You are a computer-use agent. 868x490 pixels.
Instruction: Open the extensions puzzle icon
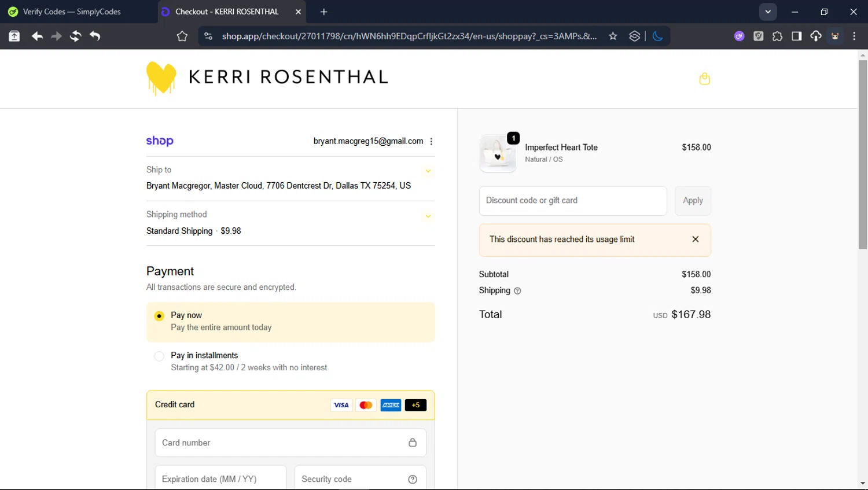777,36
